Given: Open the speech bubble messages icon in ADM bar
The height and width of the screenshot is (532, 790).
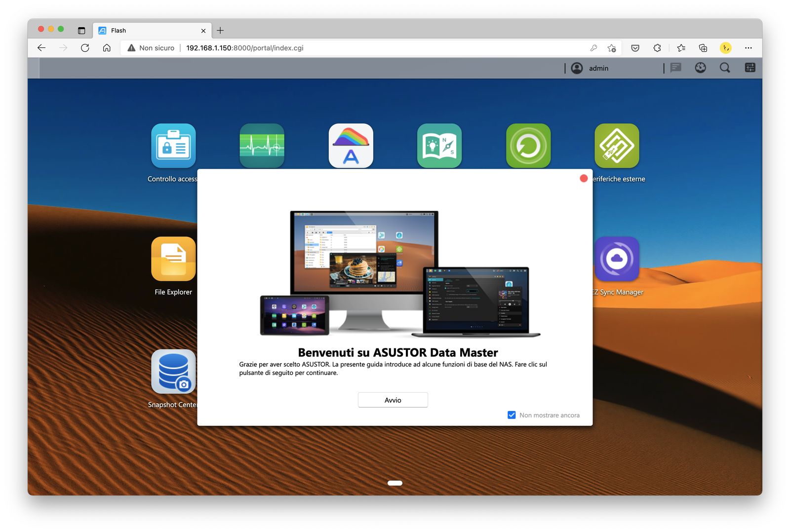Looking at the screenshot, I should tap(676, 68).
